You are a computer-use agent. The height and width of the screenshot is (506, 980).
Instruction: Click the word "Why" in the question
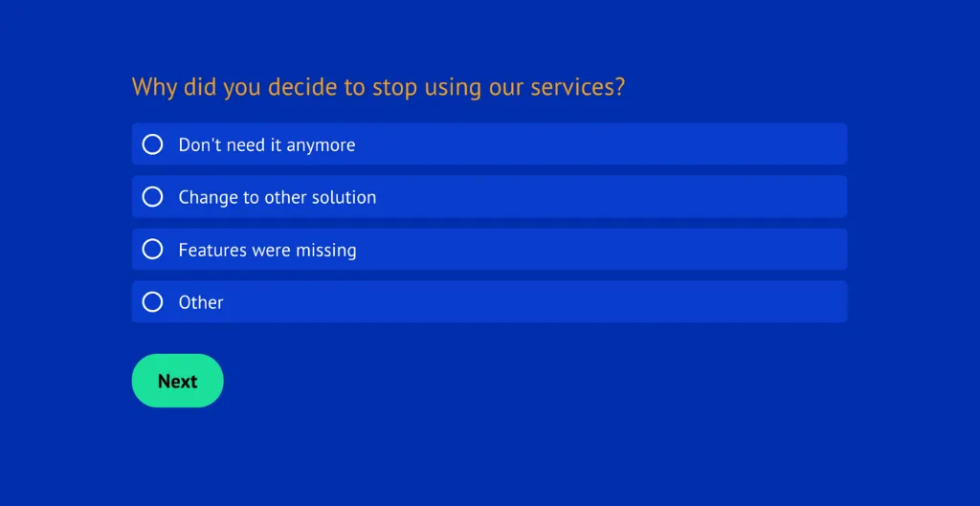click(154, 87)
